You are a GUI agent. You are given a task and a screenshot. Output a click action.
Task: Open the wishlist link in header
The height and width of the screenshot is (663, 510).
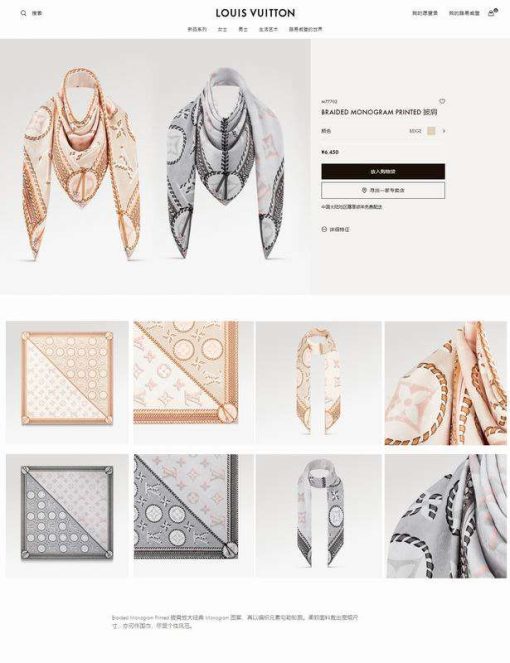pyautogui.click(x=425, y=13)
